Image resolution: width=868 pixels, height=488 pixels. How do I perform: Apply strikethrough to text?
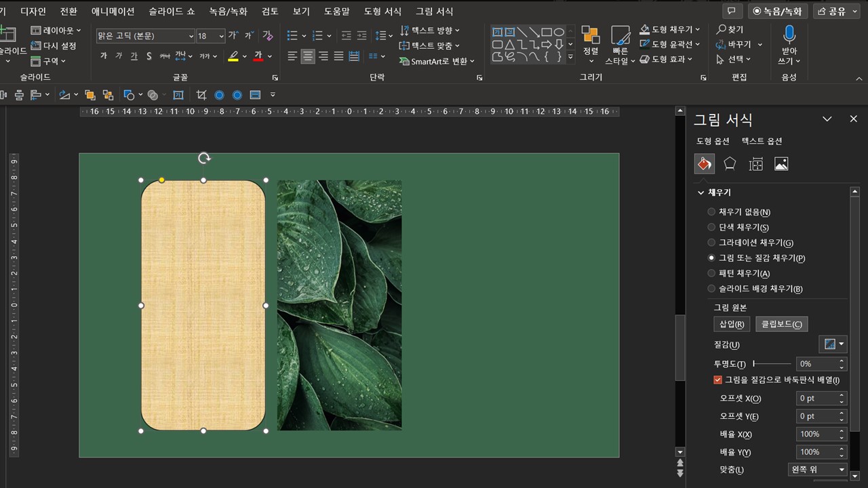163,56
